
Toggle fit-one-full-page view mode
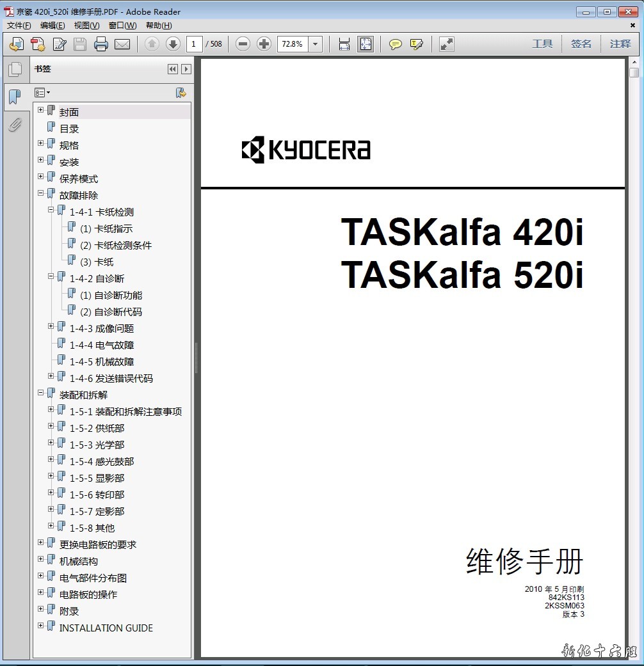pos(366,44)
